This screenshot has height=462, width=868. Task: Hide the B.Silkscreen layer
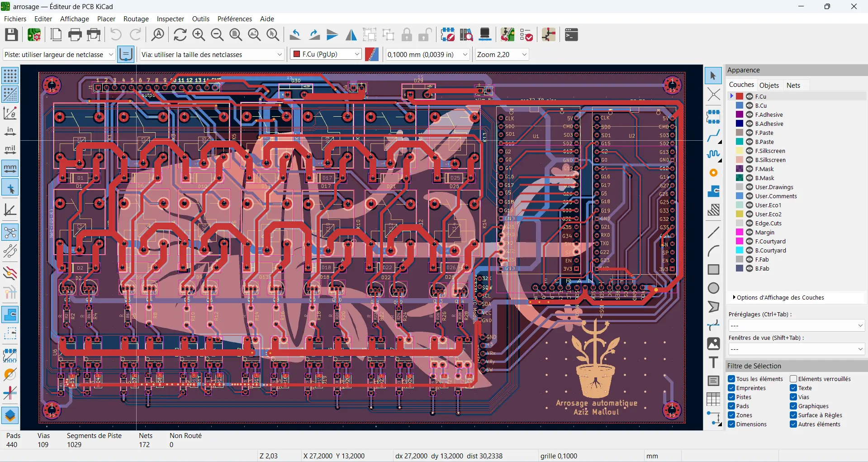tap(750, 160)
